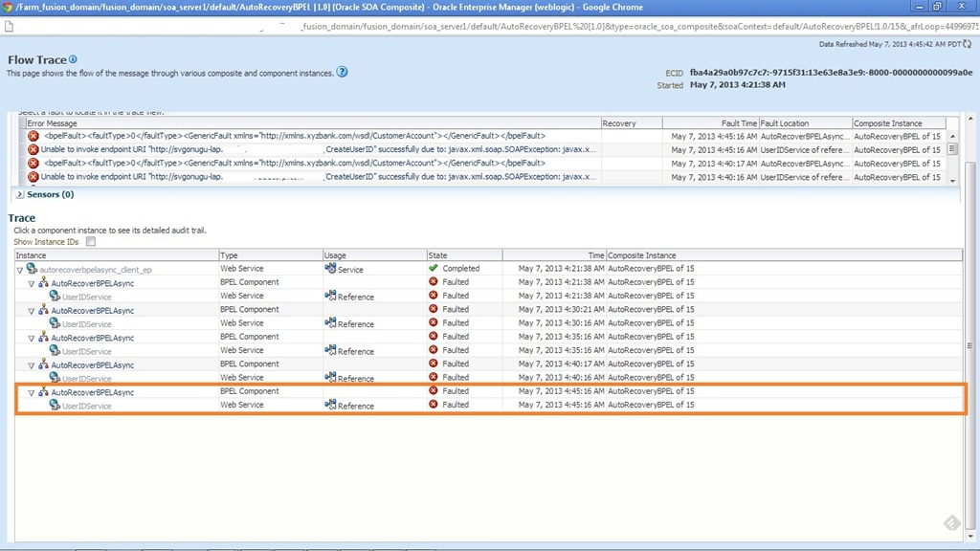Collapse the AutoRecoverBPELAsync node faulted at 4:40:17 AM
Image resolution: width=980 pixels, height=551 pixels.
(x=32, y=364)
